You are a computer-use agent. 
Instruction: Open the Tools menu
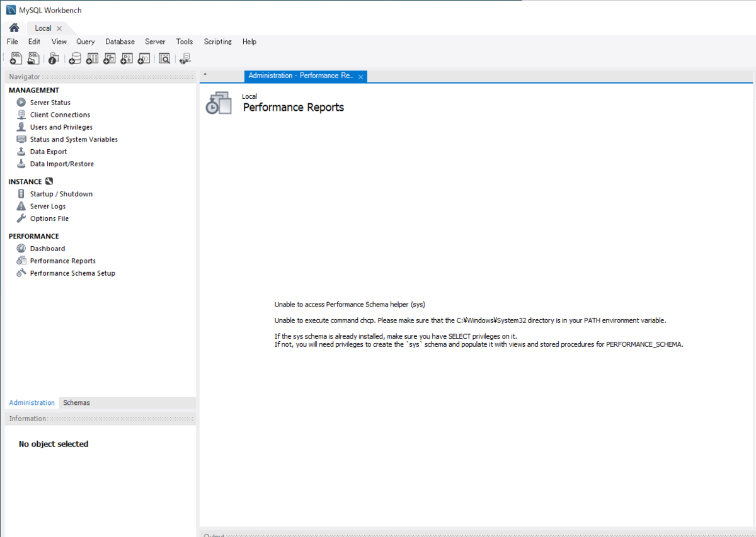[185, 42]
